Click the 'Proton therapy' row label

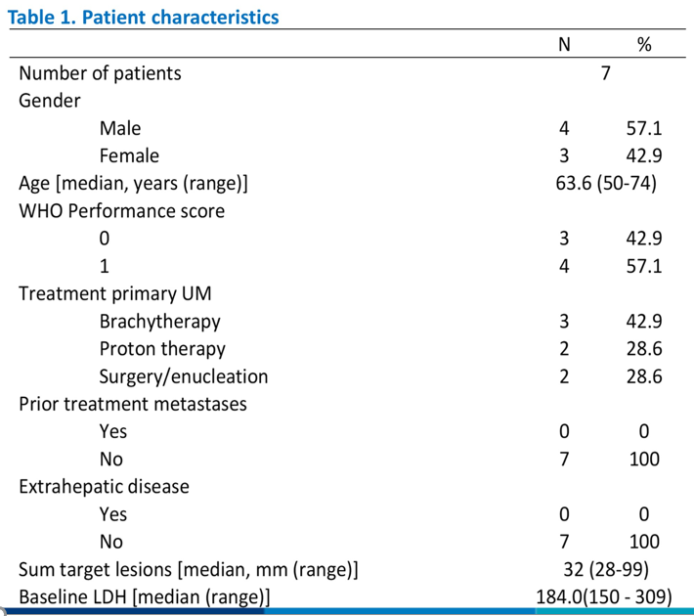pos(162,348)
